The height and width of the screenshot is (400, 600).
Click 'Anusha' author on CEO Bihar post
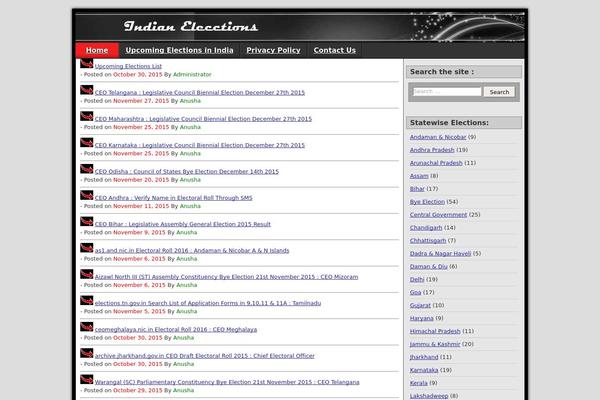pos(187,233)
